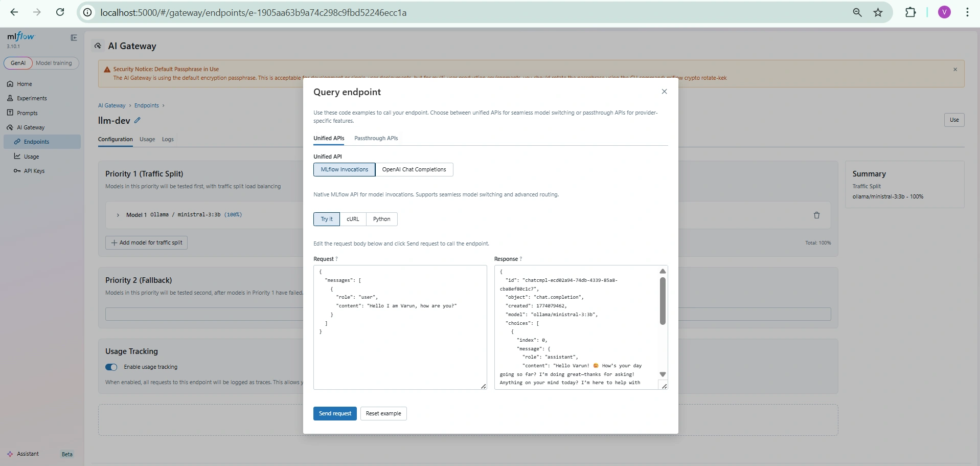Delete Model 1 with trash icon
This screenshot has width=980, height=466.
(816, 215)
